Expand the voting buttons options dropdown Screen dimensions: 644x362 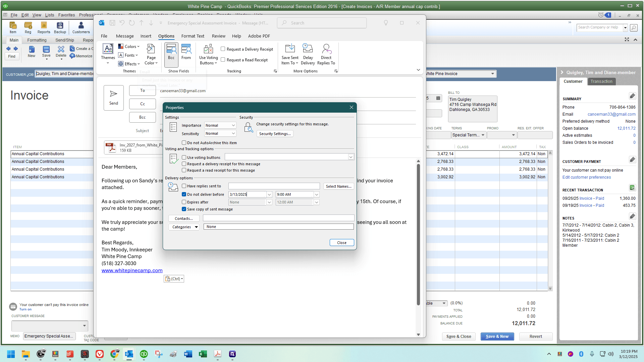click(351, 157)
